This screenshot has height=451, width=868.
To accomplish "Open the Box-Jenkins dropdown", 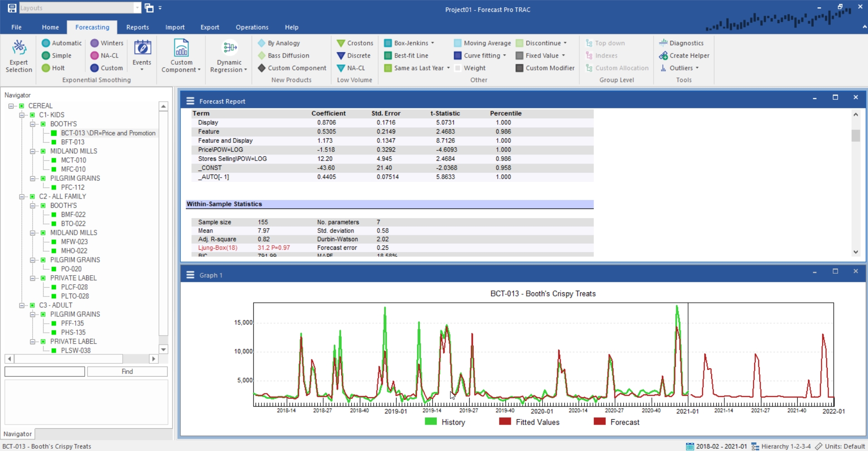I will coord(432,43).
